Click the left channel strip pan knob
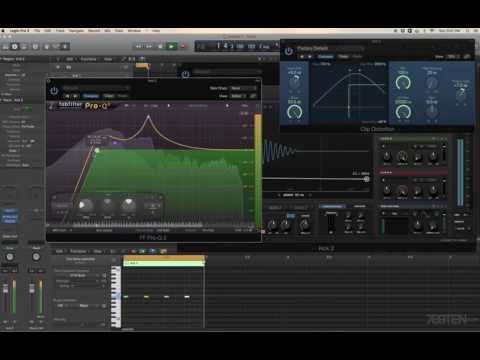The height and width of the screenshot is (360, 480). (x=10, y=257)
